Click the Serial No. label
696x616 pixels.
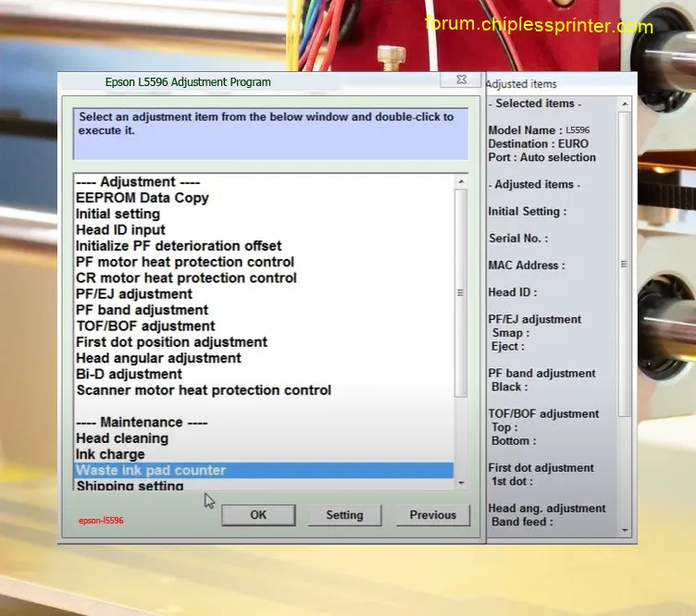[x=518, y=238]
